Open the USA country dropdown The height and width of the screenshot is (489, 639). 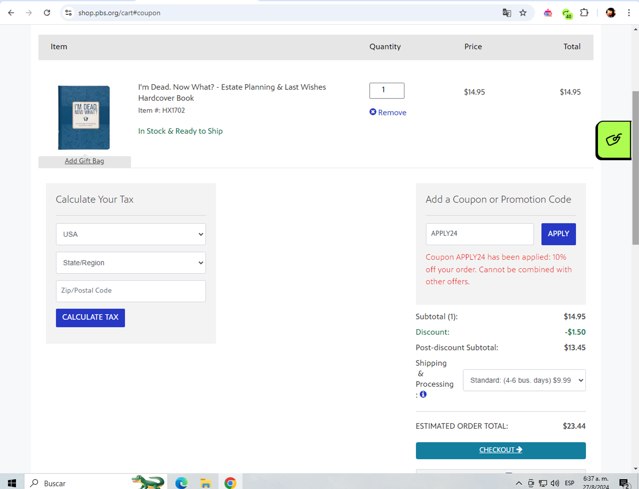[x=131, y=234]
